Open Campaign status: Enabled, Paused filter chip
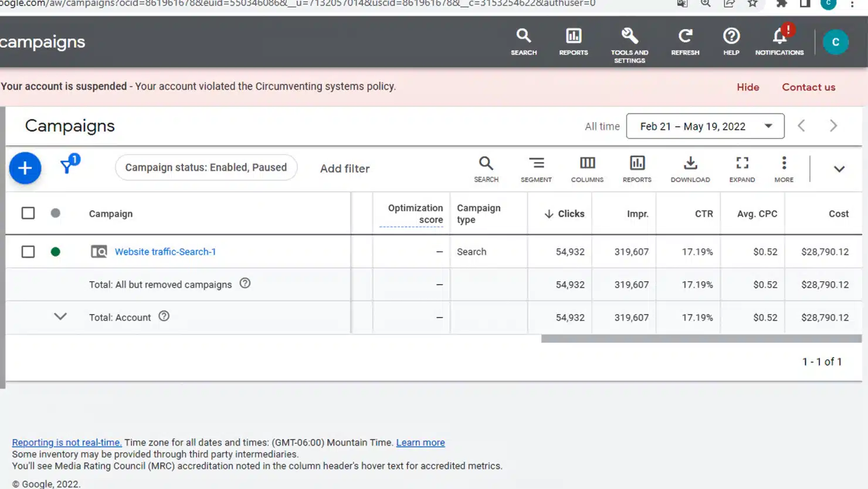This screenshot has height=489, width=868. (x=206, y=167)
